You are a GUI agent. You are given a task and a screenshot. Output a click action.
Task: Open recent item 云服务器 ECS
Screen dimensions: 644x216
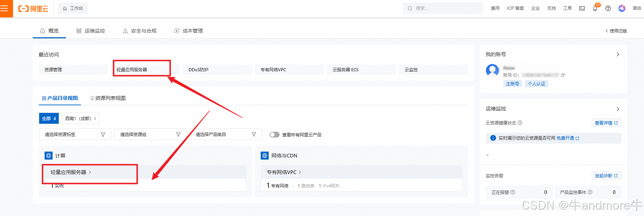coord(362,69)
